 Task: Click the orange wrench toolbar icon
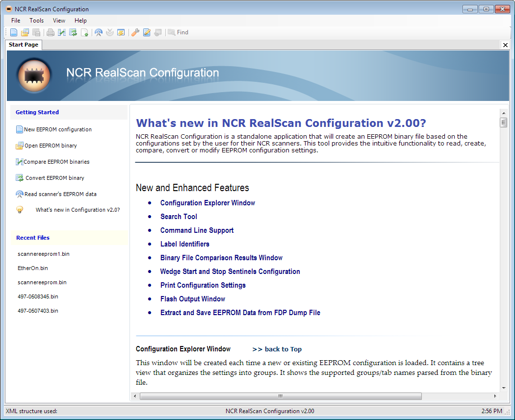135,32
